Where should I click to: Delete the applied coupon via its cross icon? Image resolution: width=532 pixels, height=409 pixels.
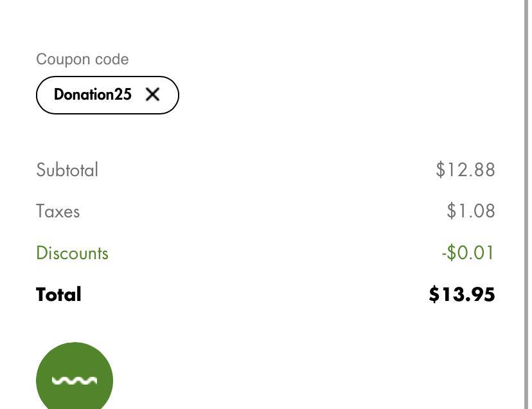click(x=152, y=95)
